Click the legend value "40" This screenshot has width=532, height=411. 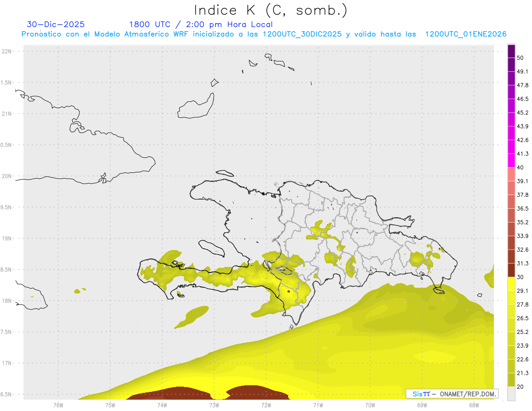(x=520, y=168)
